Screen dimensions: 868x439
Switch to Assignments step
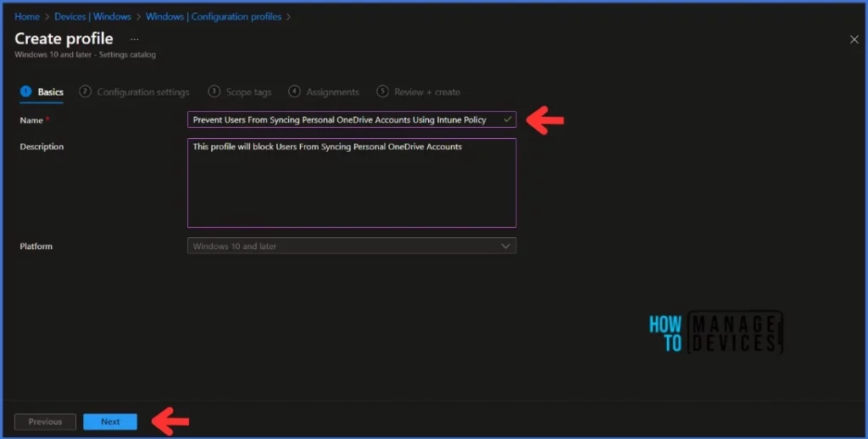324,92
